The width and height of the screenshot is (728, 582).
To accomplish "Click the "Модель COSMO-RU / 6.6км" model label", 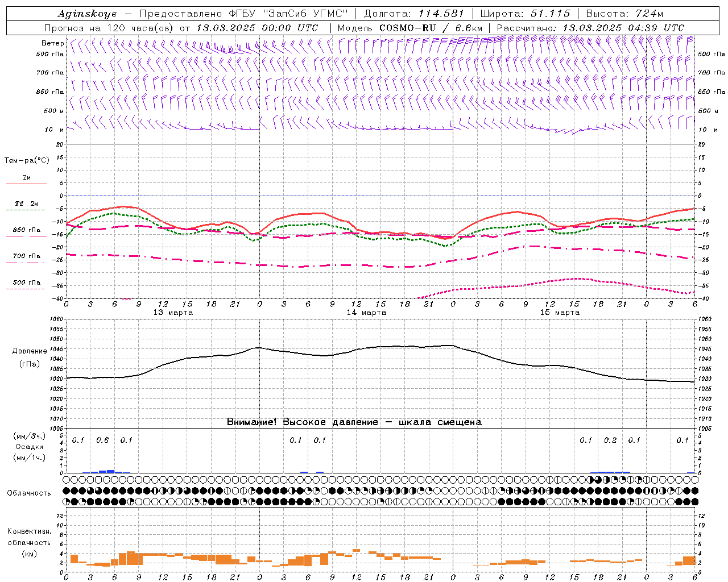I will [x=410, y=28].
